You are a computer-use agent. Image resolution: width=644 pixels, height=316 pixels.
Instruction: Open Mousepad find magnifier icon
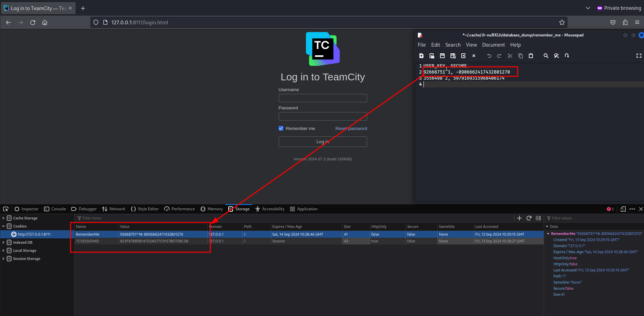546,56
